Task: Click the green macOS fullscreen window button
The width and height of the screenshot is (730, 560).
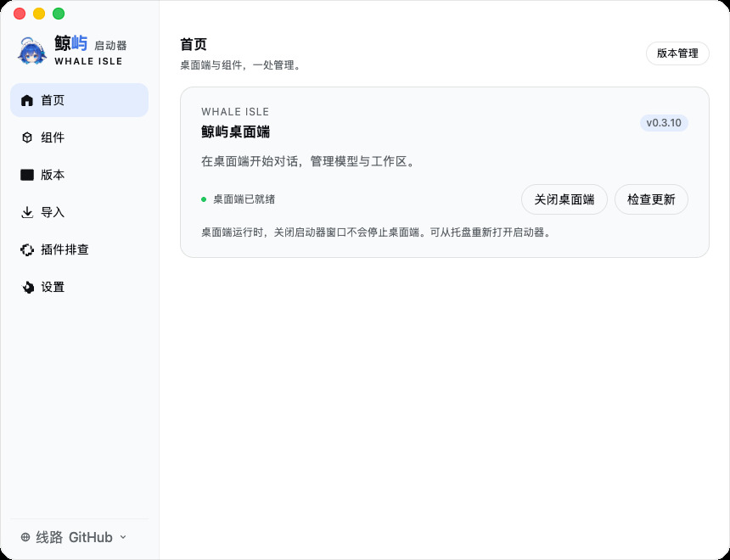Action: (x=59, y=14)
